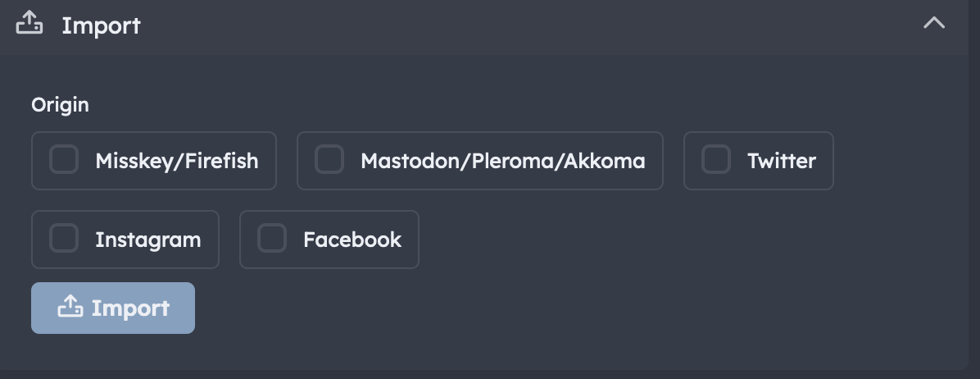Click the upload icon inside the Import button
980x379 pixels.
pos(70,307)
